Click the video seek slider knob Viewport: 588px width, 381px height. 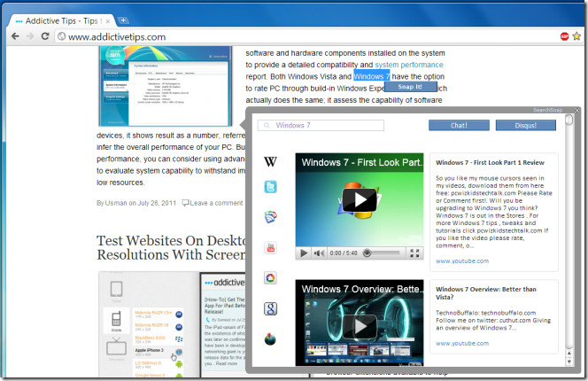[367, 253]
